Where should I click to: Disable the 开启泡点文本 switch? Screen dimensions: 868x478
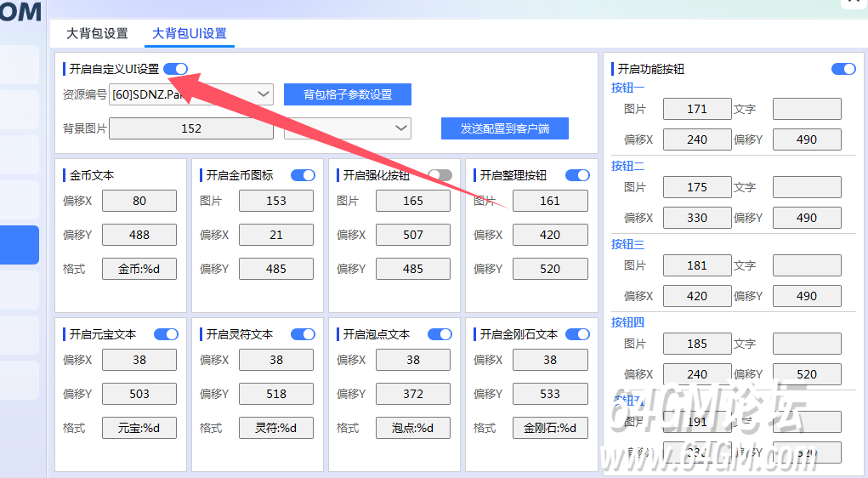pos(440,334)
